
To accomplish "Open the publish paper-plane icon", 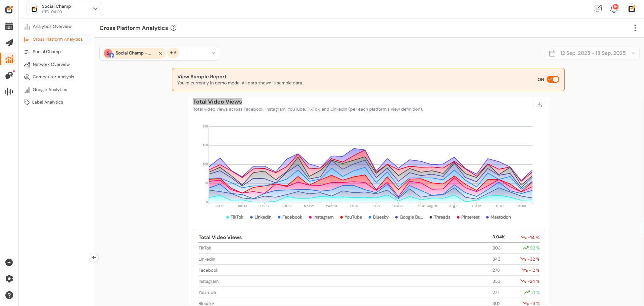I will [9, 43].
